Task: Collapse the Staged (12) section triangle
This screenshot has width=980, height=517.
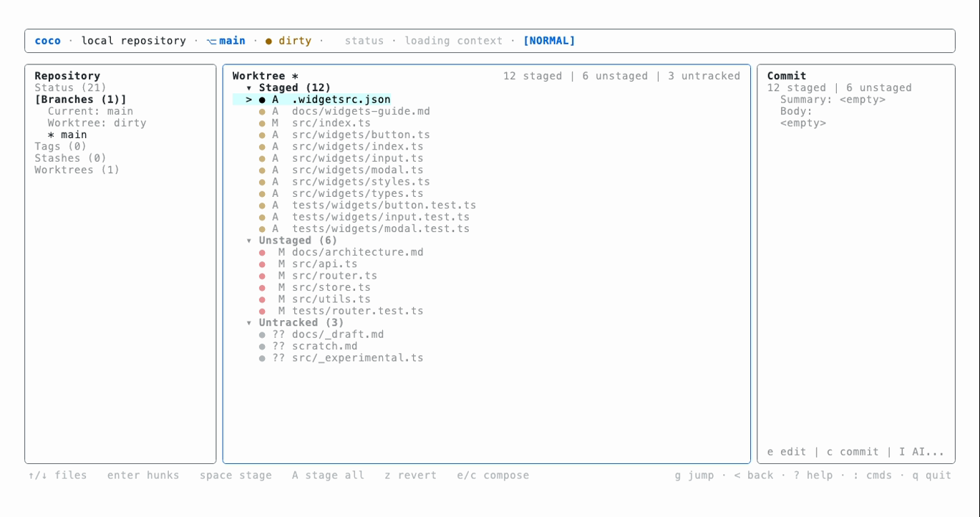Action: [249, 88]
